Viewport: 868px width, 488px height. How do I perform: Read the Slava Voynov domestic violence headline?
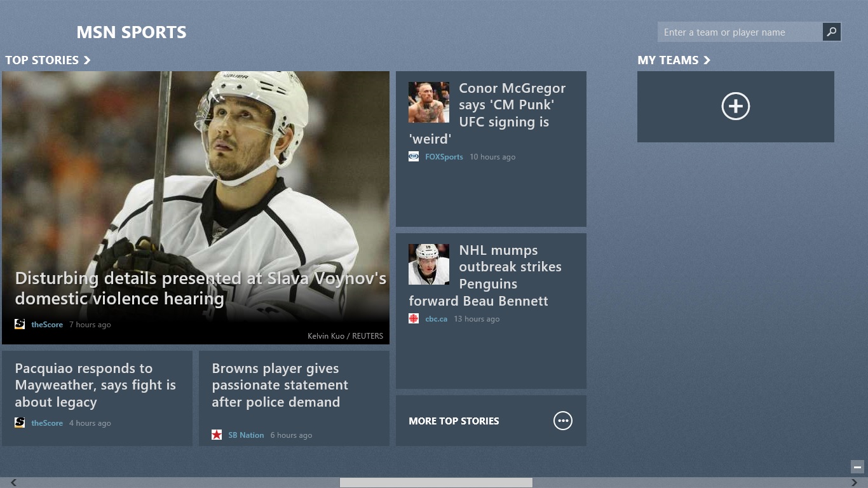(x=201, y=288)
